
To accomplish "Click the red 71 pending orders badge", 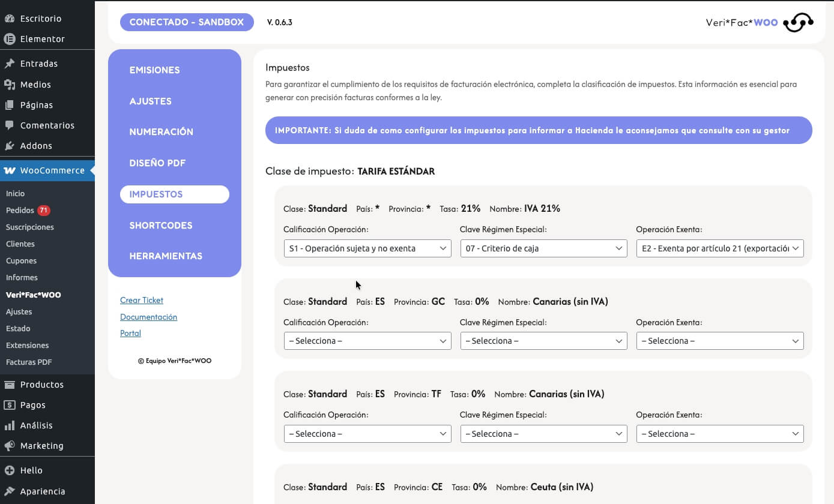I will tap(44, 211).
